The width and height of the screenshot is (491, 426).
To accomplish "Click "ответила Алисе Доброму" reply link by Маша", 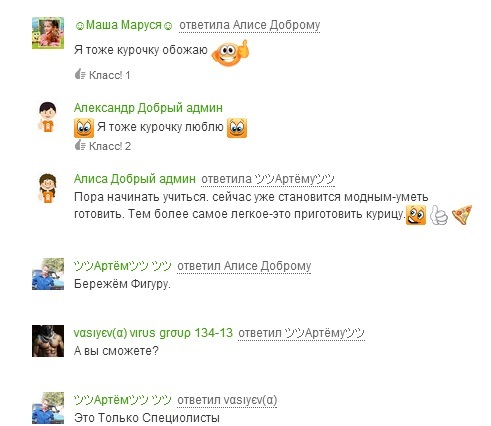I will (x=250, y=25).
